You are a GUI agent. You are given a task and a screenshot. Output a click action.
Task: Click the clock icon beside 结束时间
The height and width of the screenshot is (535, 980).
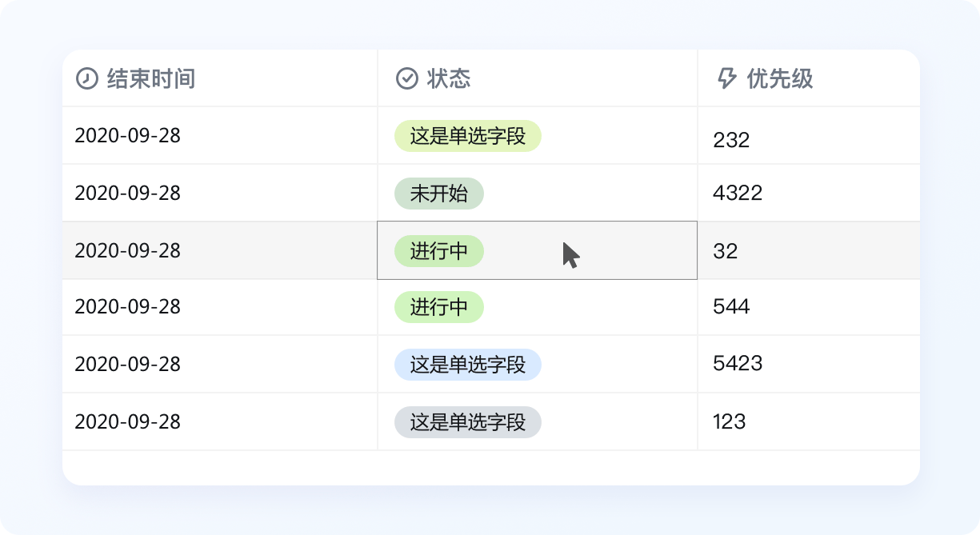[x=86, y=78]
